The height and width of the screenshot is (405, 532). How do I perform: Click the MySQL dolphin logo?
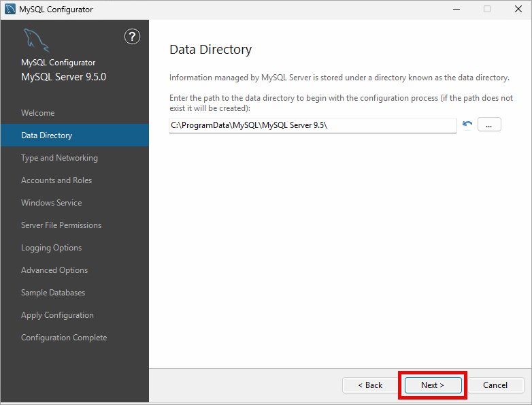(x=36, y=41)
